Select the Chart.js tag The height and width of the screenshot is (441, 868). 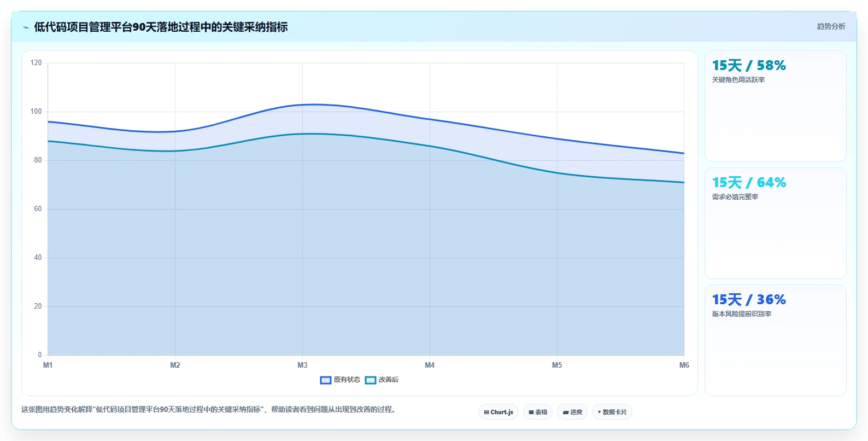pos(498,412)
